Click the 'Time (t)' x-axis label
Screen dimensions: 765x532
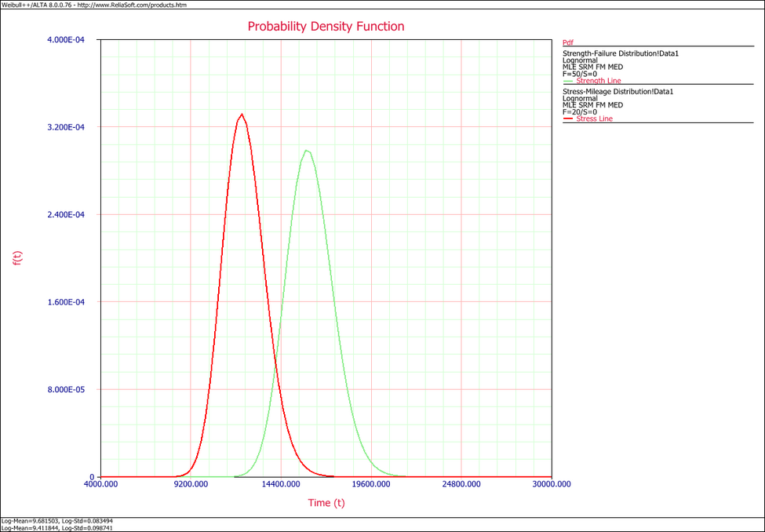(326, 503)
